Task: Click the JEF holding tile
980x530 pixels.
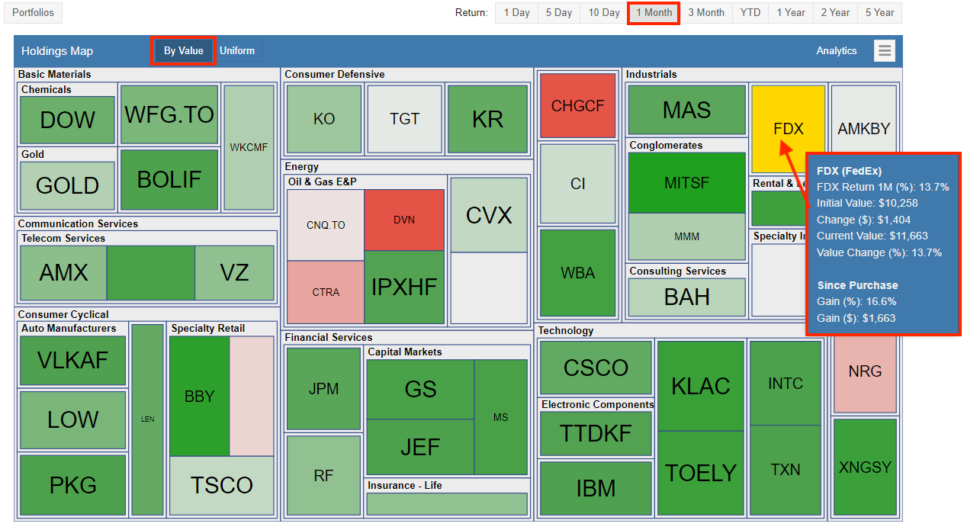Action: click(x=421, y=447)
